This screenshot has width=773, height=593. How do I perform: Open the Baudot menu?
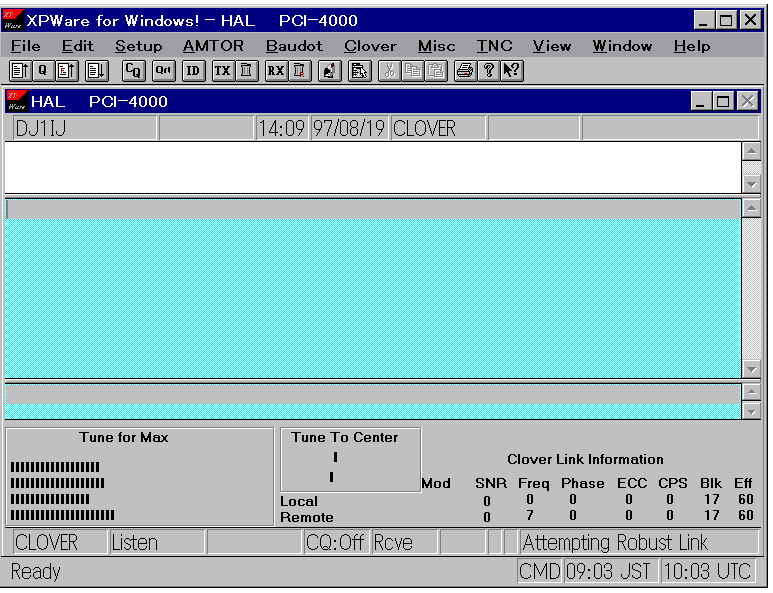(294, 46)
